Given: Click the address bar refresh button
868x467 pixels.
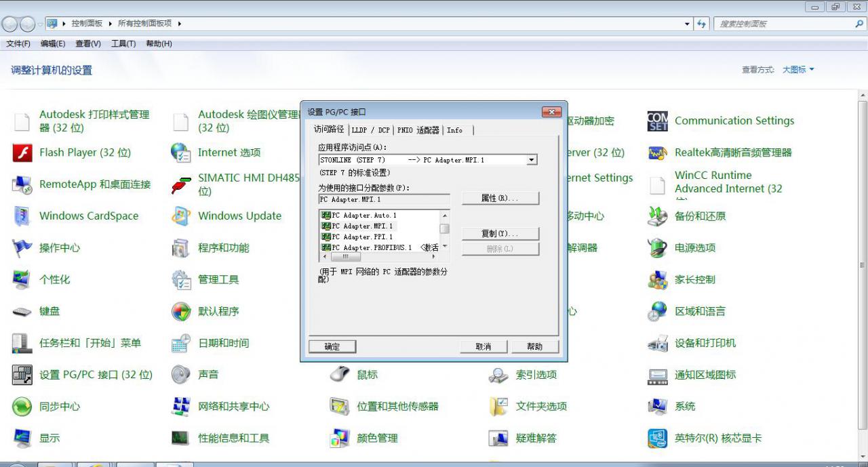Looking at the screenshot, I should (702, 24).
